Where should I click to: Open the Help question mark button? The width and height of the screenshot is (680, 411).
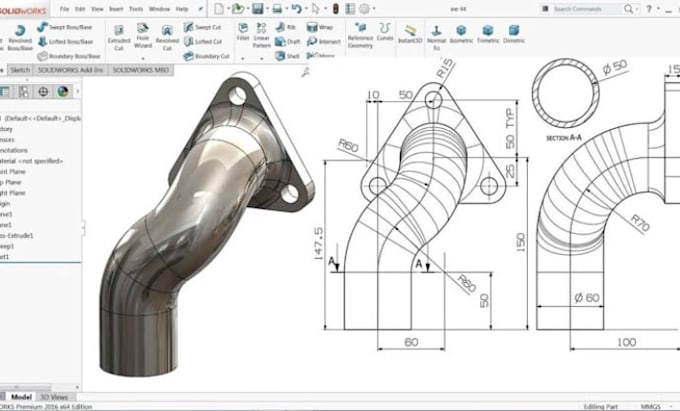tap(649, 9)
